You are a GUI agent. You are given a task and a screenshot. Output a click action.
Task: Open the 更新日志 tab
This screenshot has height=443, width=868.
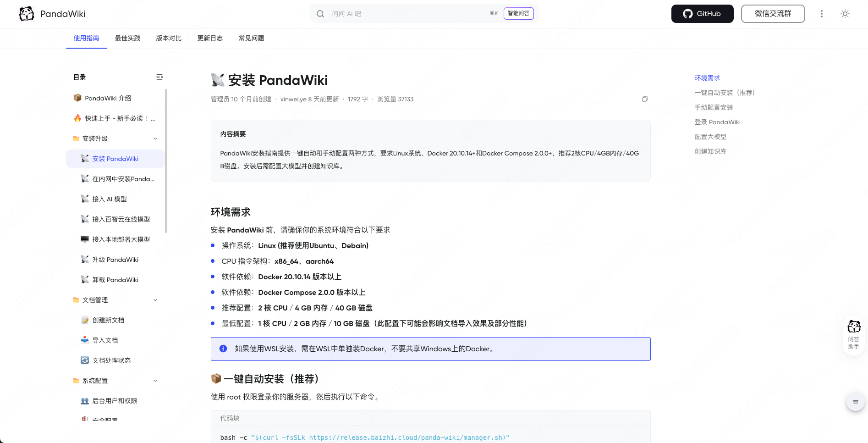pyautogui.click(x=210, y=38)
